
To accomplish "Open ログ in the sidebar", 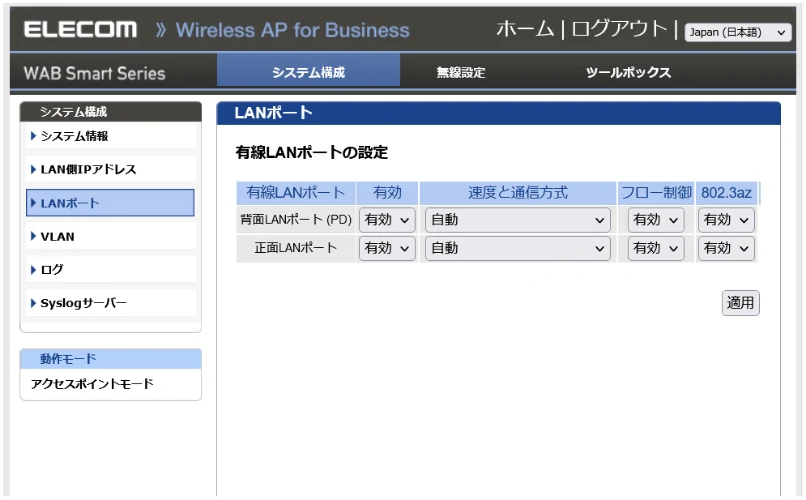I will point(111,269).
